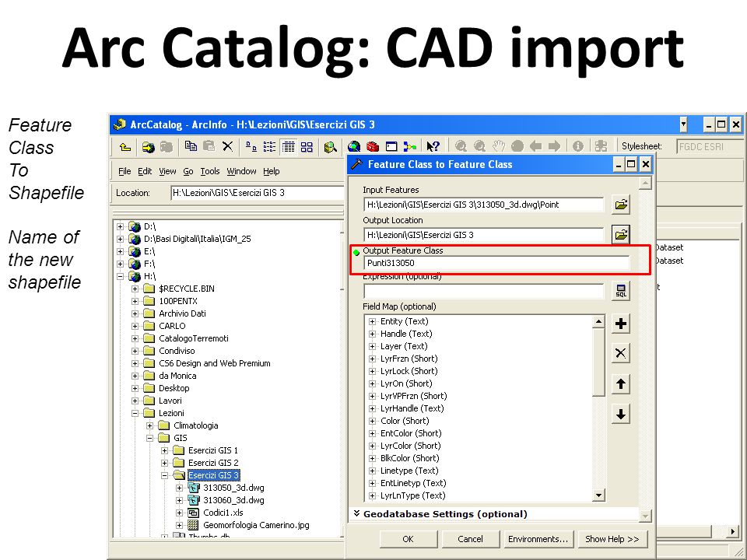Screen dimensions: 747x560
Task: Click the What's This help pointer
Action: (433, 146)
